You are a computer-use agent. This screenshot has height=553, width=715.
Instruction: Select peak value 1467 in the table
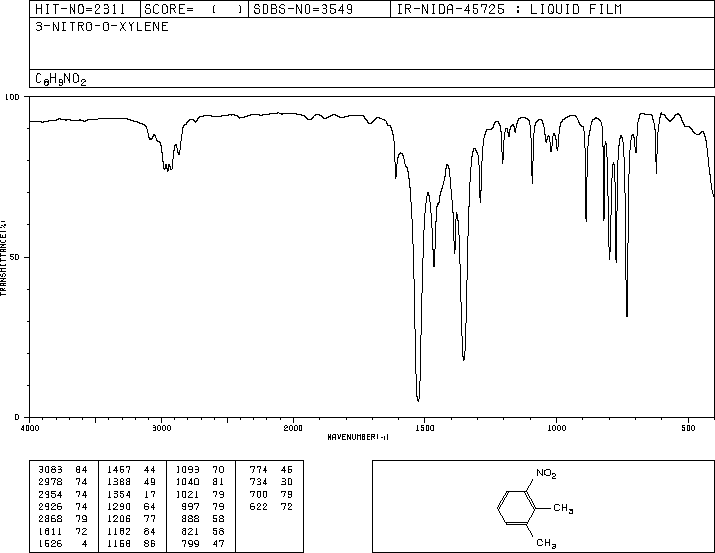119,470
